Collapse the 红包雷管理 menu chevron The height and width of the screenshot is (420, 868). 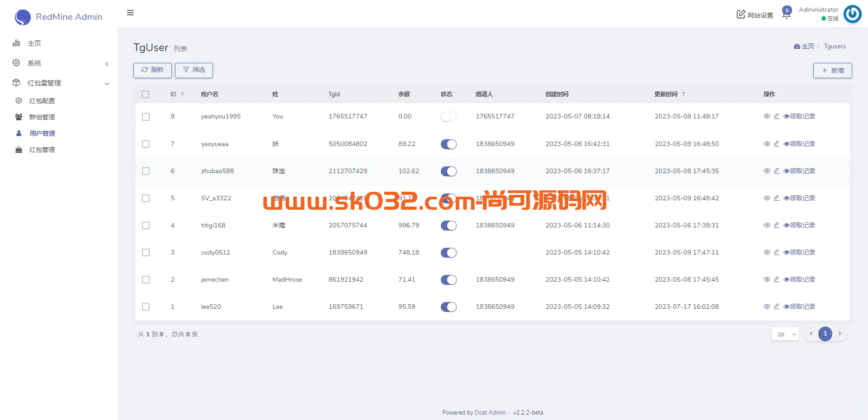coord(107,83)
